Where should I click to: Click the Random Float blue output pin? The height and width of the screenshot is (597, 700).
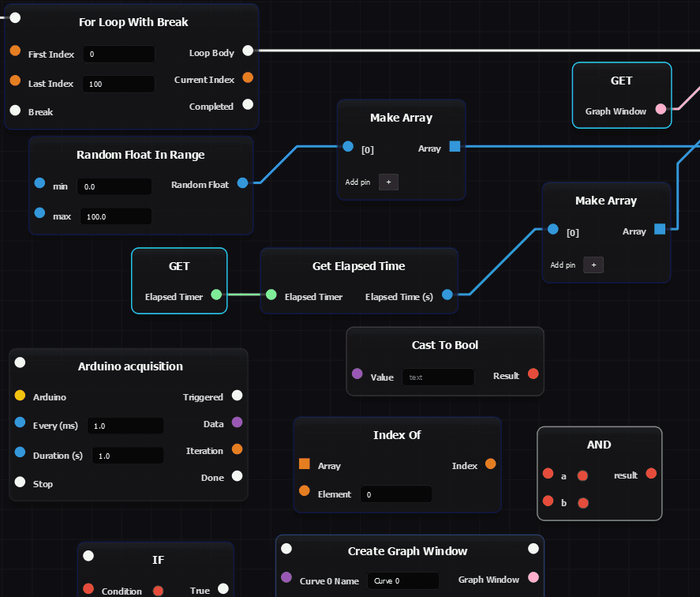tap(242, 183)
